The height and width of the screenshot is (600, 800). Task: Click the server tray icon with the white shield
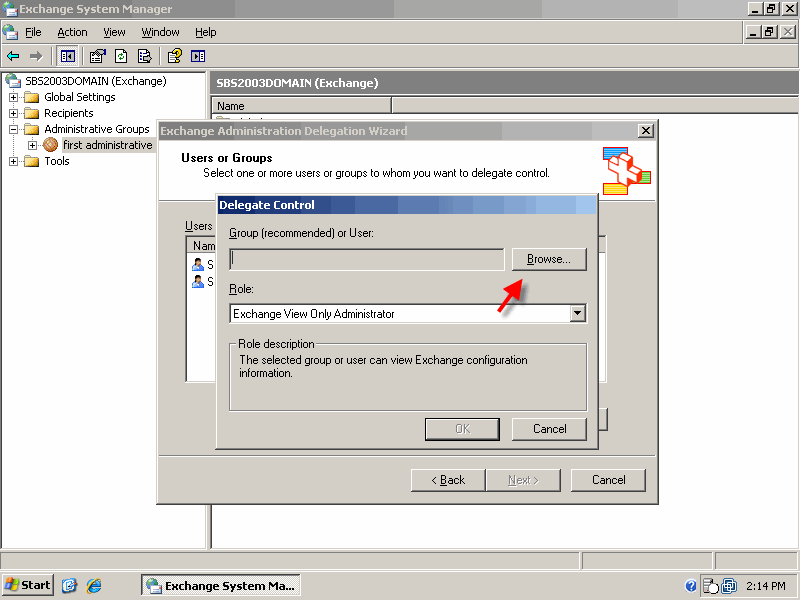tap(710, 586)
